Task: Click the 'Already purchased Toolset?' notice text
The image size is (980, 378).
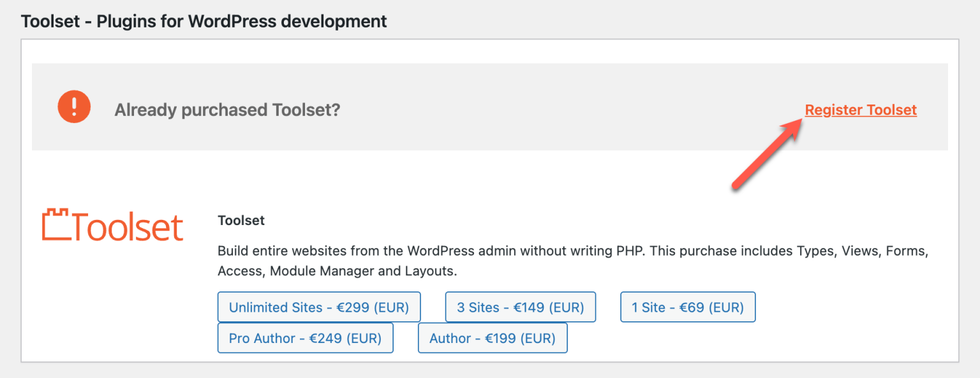Action: (x=227, y=110)
